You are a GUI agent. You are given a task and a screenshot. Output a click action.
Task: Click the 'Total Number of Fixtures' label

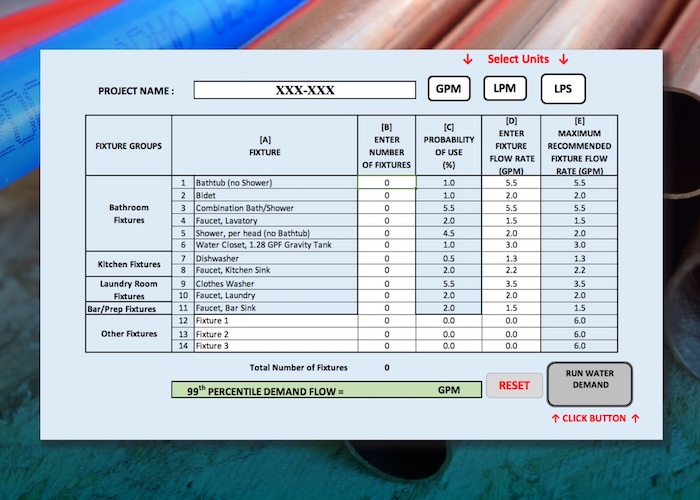[298, 367]
